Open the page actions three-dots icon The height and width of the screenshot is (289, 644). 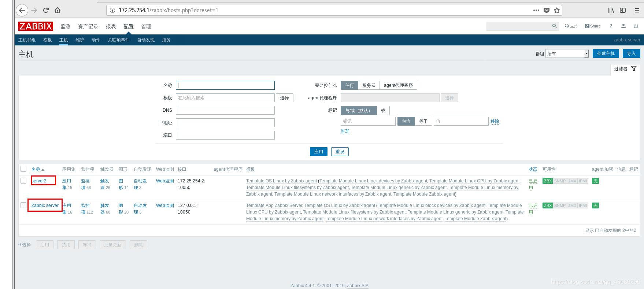click(x=536, y=10)
